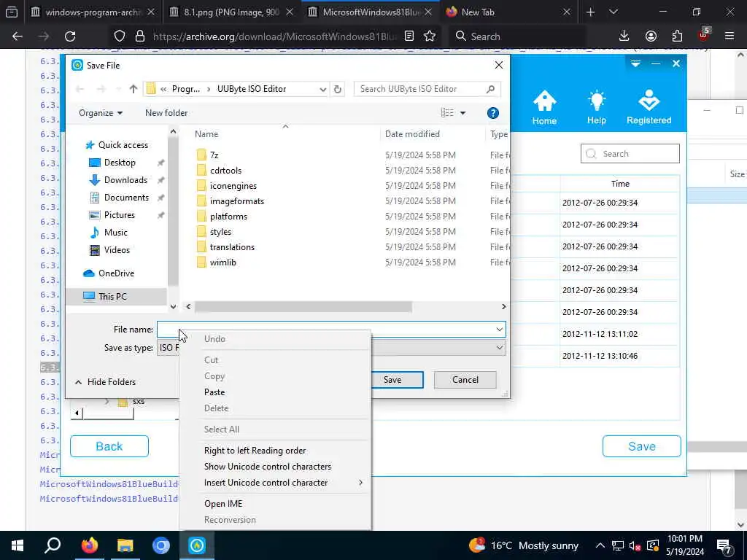Image resolution: width=747 pixels, height=560 pixels.
Task: Select the wimlib folder
Action: (x=223, y=262)
